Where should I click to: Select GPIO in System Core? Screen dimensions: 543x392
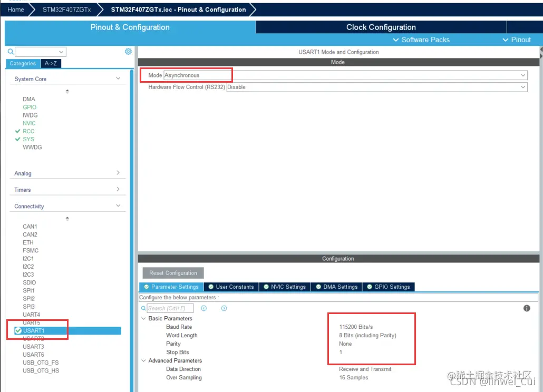(x=30, y=107)
